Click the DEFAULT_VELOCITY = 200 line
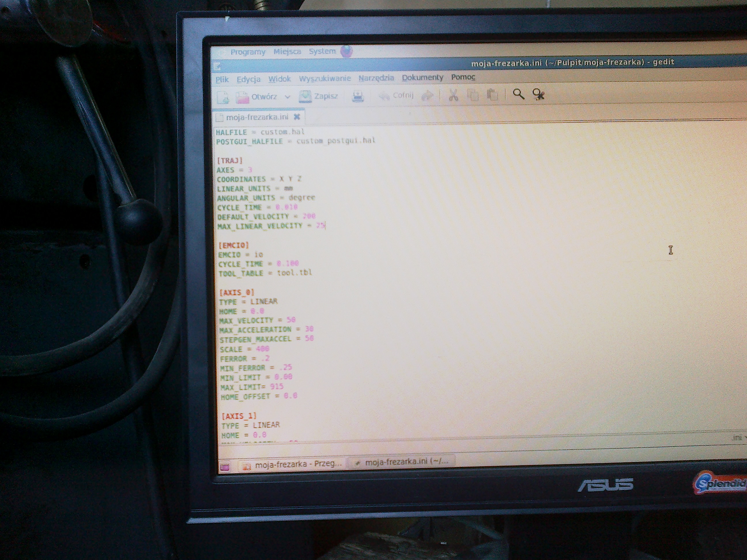 click(x=267, y=216)
